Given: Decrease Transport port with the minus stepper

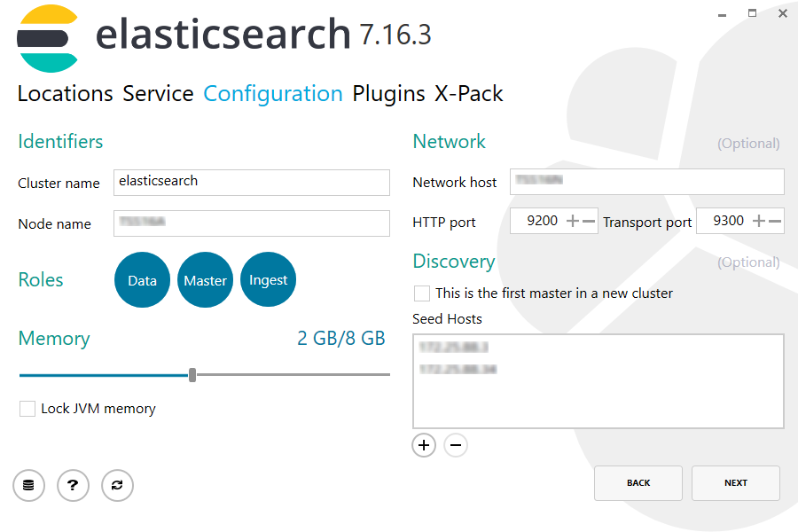Looking at the screenshot, I should [x=777, y=221].
